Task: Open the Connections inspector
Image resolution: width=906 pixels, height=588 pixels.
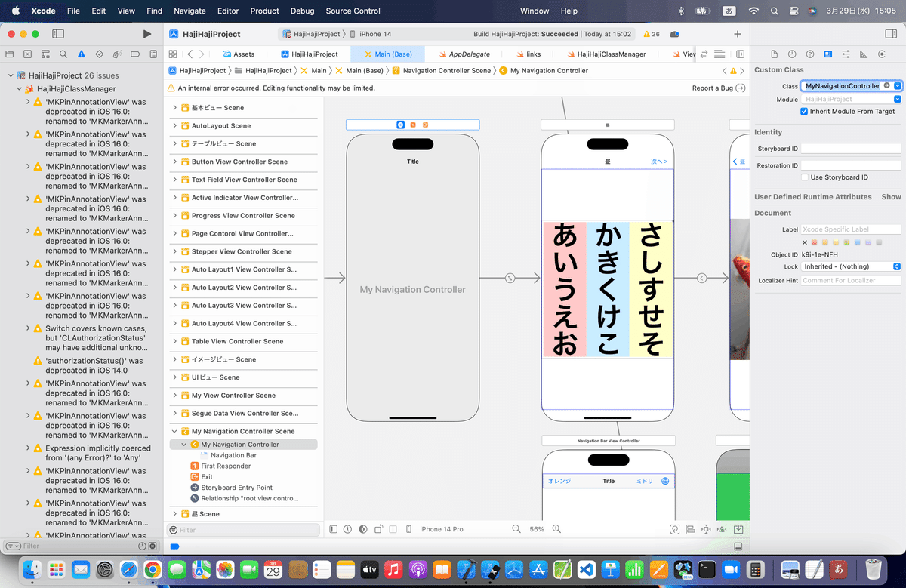Action: (882, 54)
